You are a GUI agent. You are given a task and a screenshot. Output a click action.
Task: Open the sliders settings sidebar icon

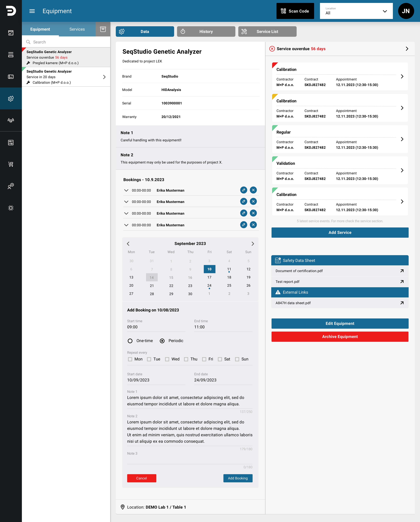pos(11,142)
